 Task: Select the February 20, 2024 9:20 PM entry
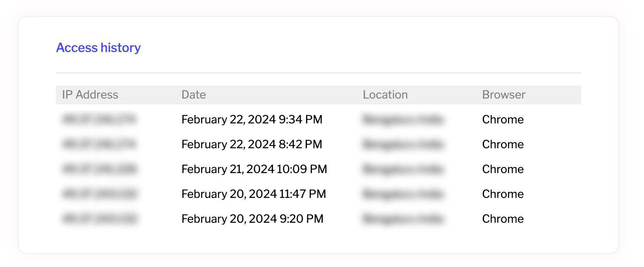pos(252,219)
